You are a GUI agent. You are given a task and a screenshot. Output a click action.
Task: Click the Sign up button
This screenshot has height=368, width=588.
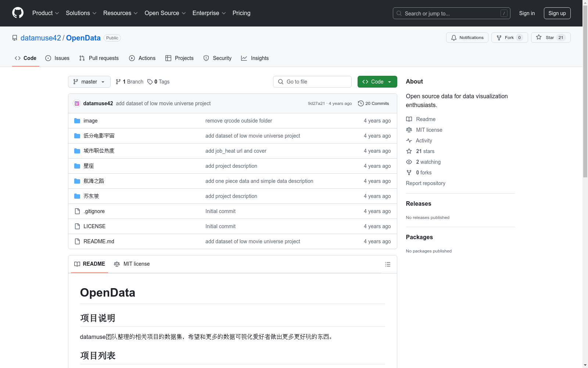click(557, 13)
